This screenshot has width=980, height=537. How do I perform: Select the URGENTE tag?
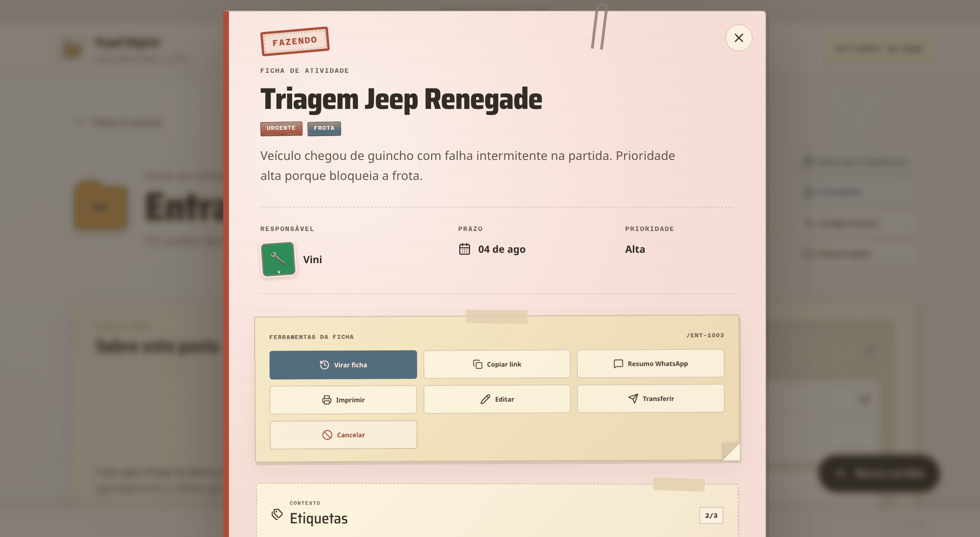click(281, 128)
